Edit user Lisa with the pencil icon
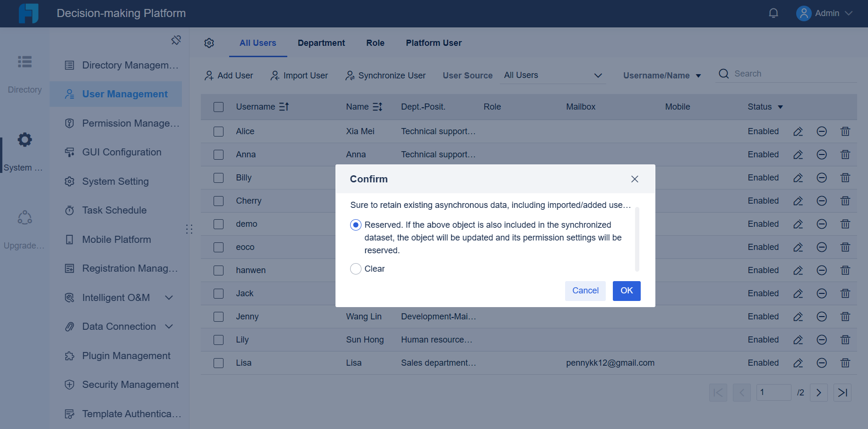The image size is (868, 429). pyautogui.click(x=798, y=363)
